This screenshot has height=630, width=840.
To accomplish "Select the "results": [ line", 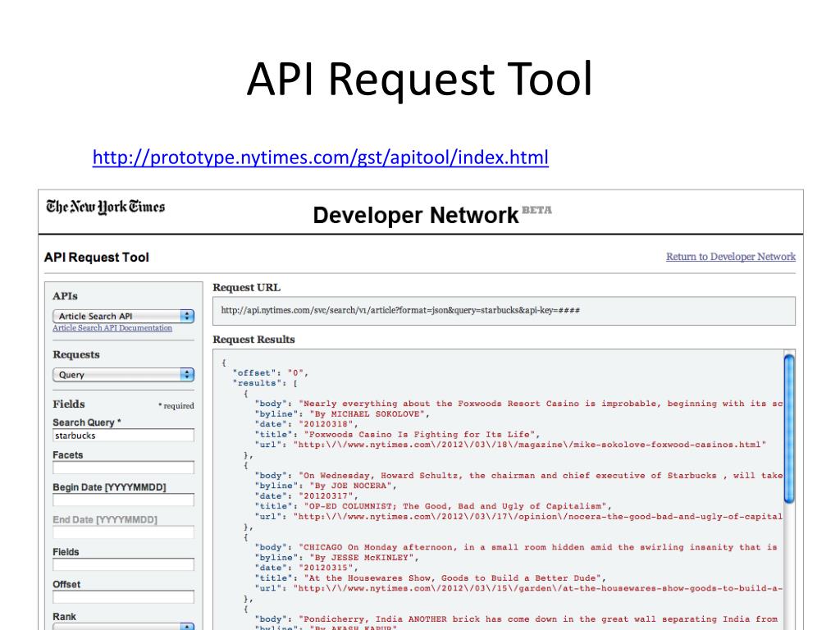I will tap(265, 383).
